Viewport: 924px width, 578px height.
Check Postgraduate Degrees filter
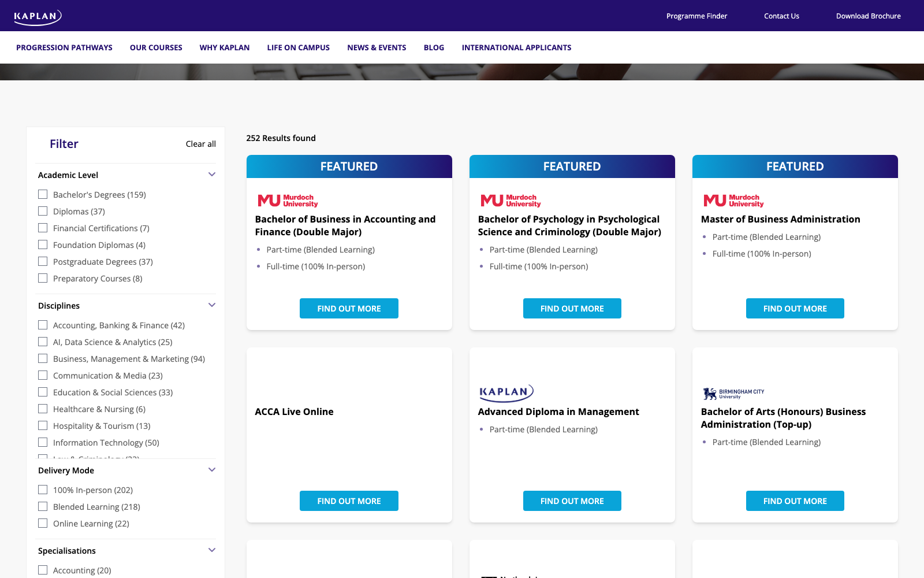[x=43, y=261]
